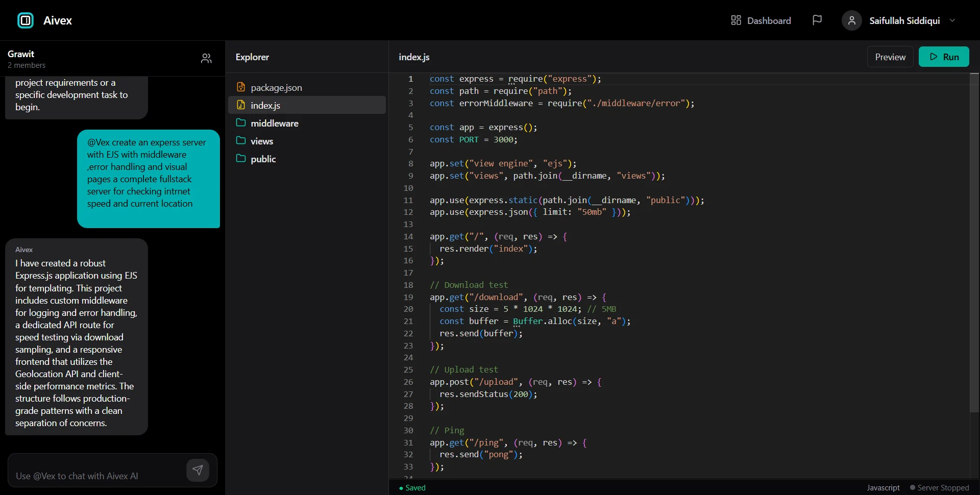The width and height of the screenshot is (980, 495).
Task: Click the flag report icon
Action: click(x=817, y=20)
